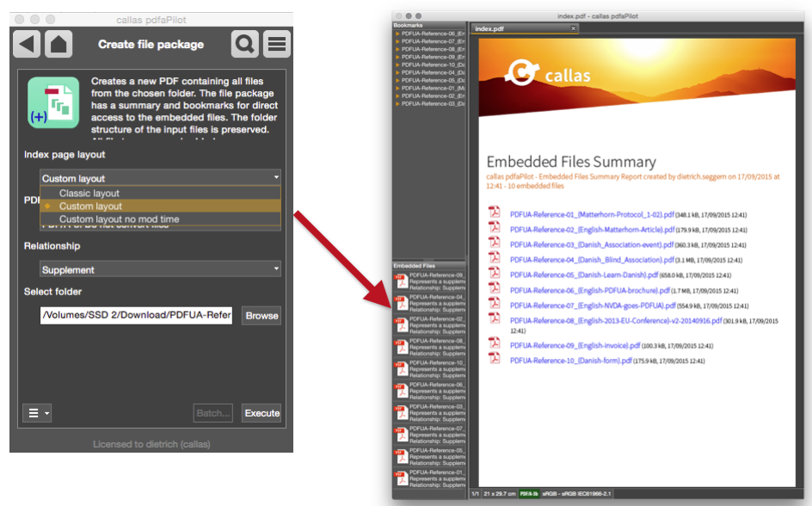Screen dimensions: 812x506
Task: Click the Batch... button
Action: (213, 413)
